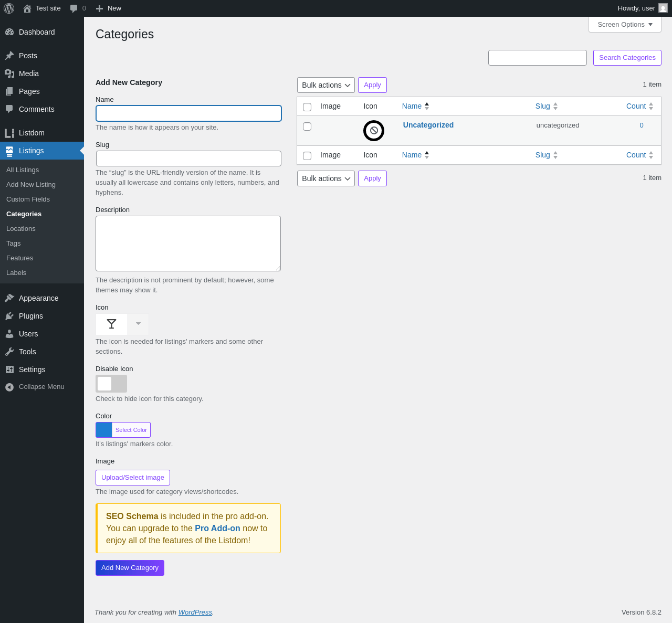Expand the Screen Options panel
Image resolution: width=672 pixels, height=623 pixels.
click(625, 25)
